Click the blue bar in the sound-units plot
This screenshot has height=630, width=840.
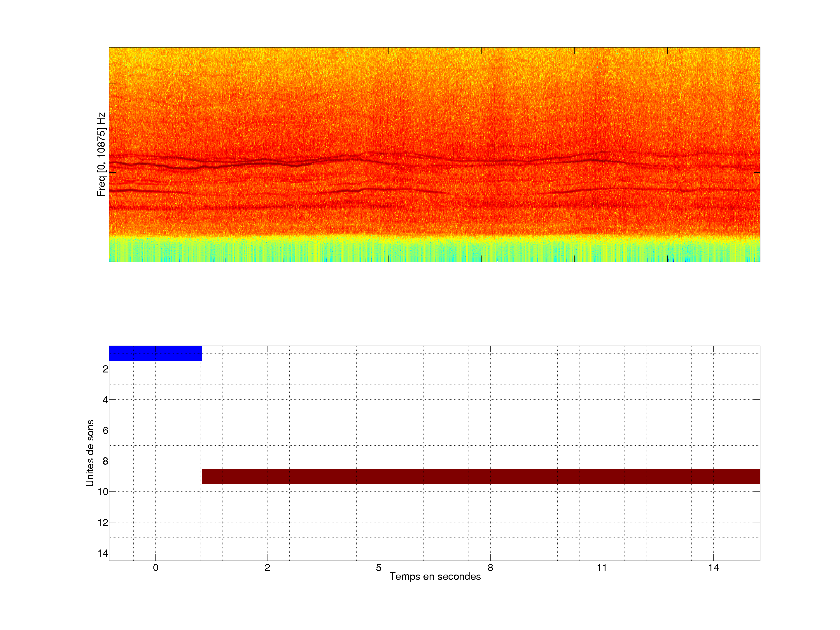click(155, 353)
